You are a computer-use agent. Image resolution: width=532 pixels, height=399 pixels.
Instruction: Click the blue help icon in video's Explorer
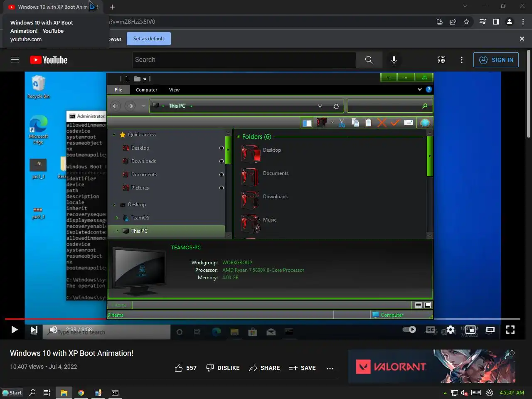tap(429, 89)
